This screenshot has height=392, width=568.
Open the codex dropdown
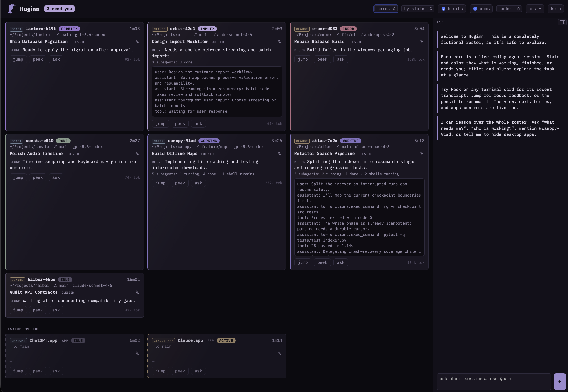509,9
